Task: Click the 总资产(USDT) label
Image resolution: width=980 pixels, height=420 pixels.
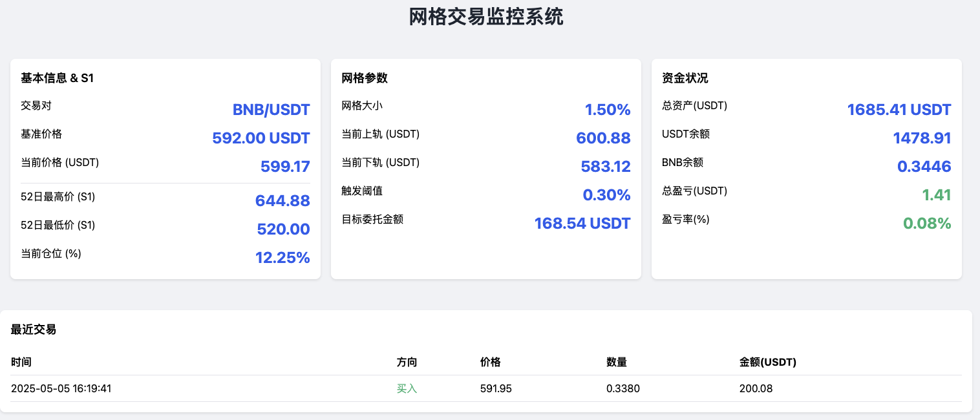Action: pyautogui.click(x=695, y=105)
